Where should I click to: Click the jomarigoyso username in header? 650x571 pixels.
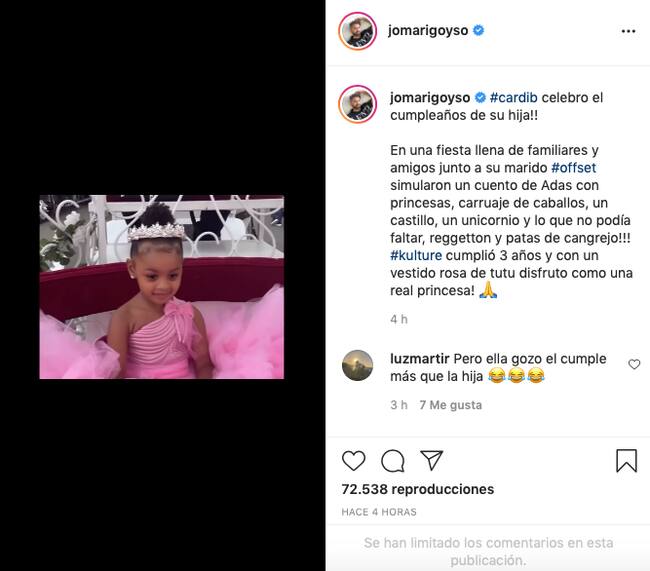click(428, 30)
